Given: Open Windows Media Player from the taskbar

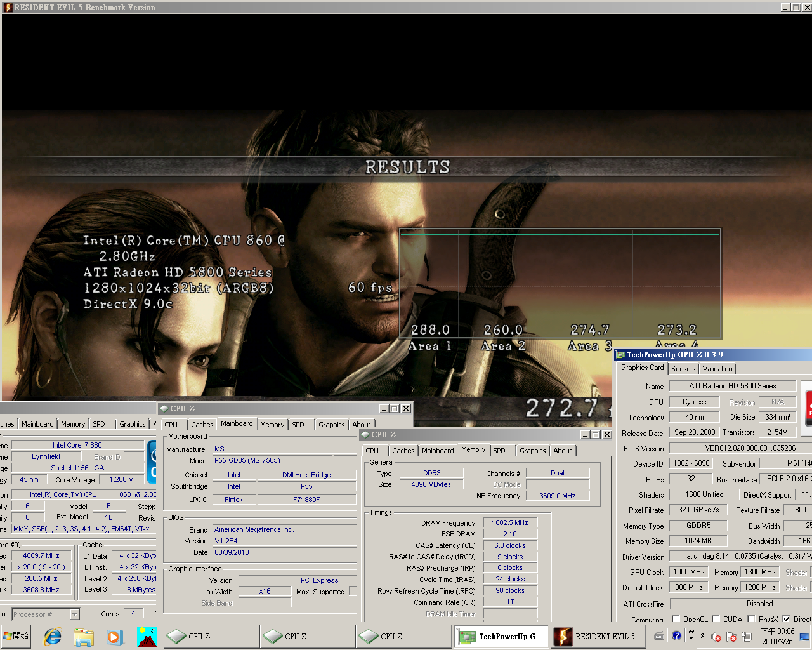Looking at the screenshot, I should 114,636.
